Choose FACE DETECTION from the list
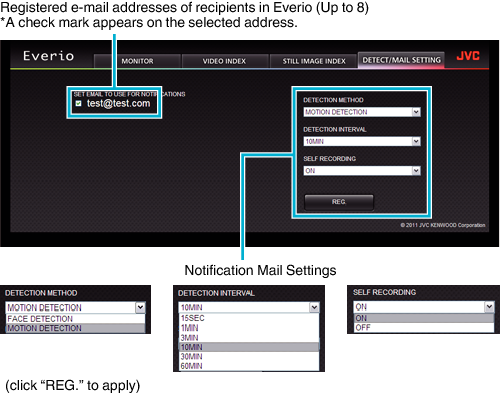The width and height of the screenshot is (500, 398). (76, 319)
